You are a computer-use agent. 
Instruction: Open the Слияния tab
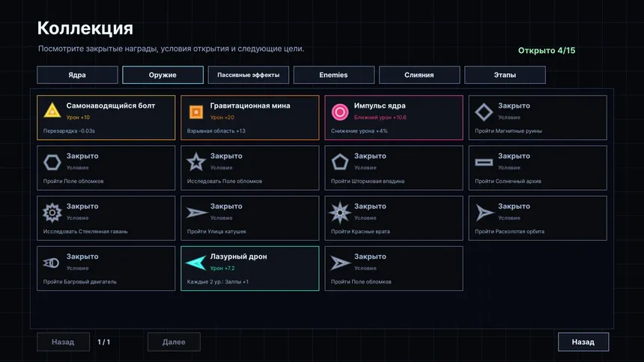click(x=419, y=75)
